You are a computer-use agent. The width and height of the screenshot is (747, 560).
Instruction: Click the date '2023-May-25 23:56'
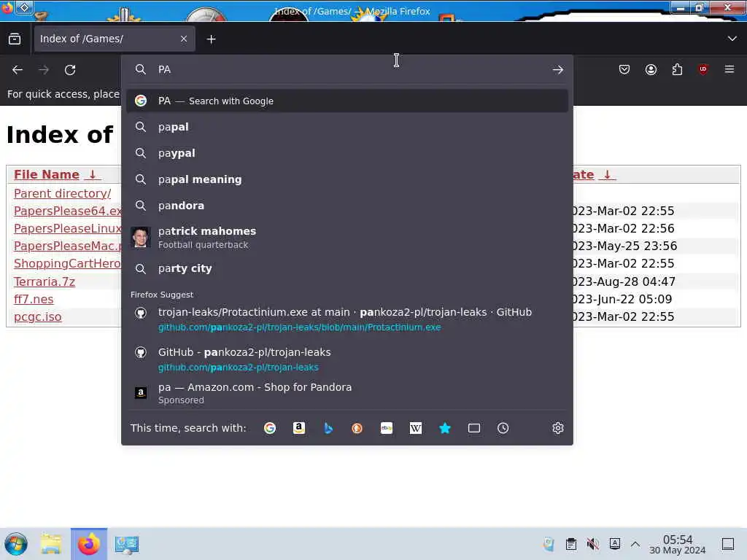625,246
